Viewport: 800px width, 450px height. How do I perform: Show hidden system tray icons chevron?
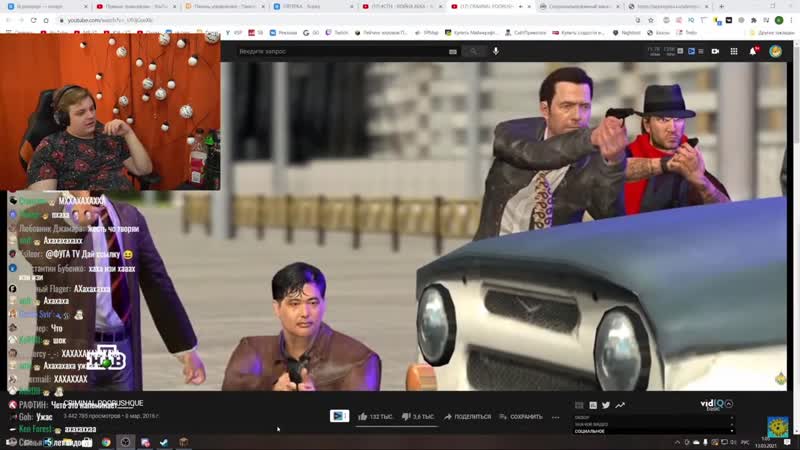point(677,442)
